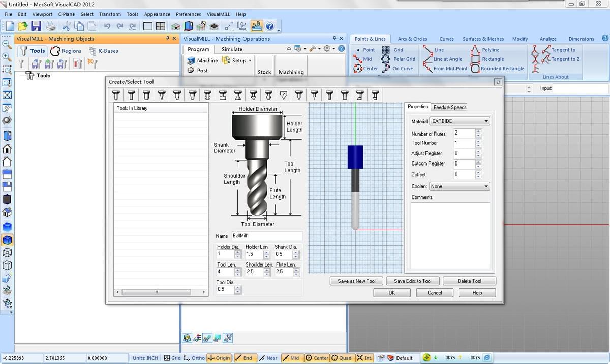Select the user-defined tool icon with question mark
This screenshot has height=364, width=610.
pos(284,95)
